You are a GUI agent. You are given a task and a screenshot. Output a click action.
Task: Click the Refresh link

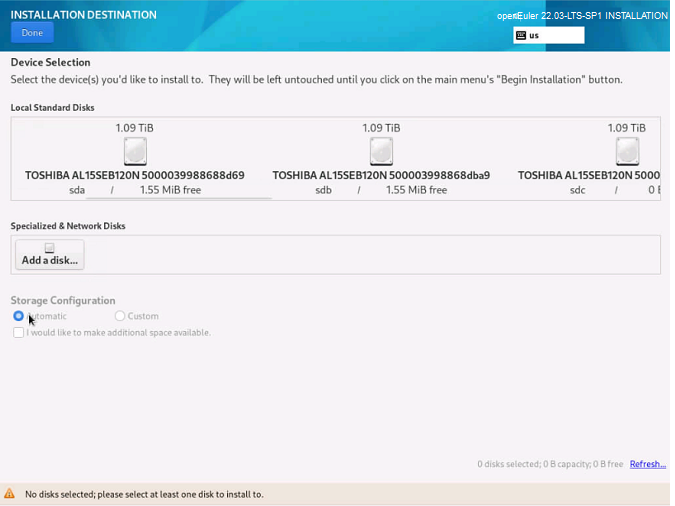coord(647,464)
